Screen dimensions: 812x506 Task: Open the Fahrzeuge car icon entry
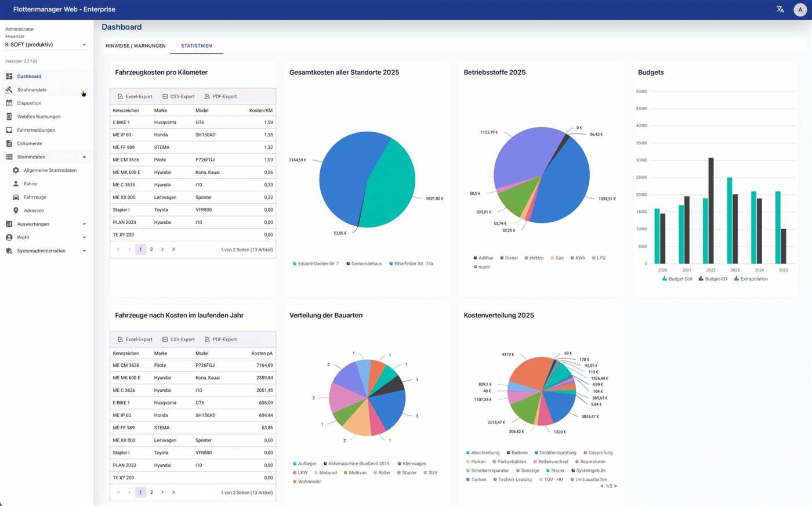click(x=16, y=197)
